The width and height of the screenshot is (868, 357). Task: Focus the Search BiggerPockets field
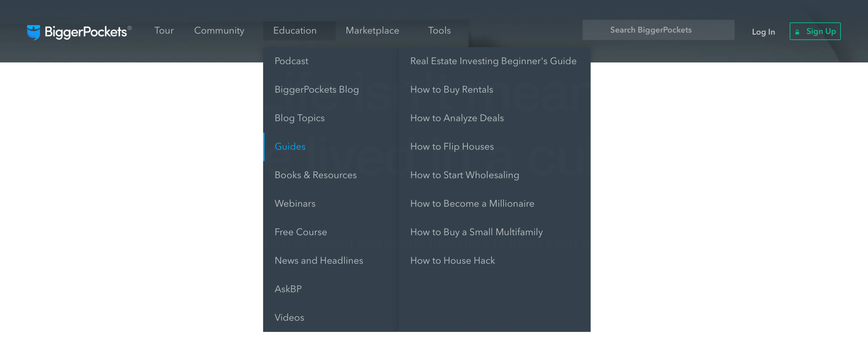coord(658,30)
